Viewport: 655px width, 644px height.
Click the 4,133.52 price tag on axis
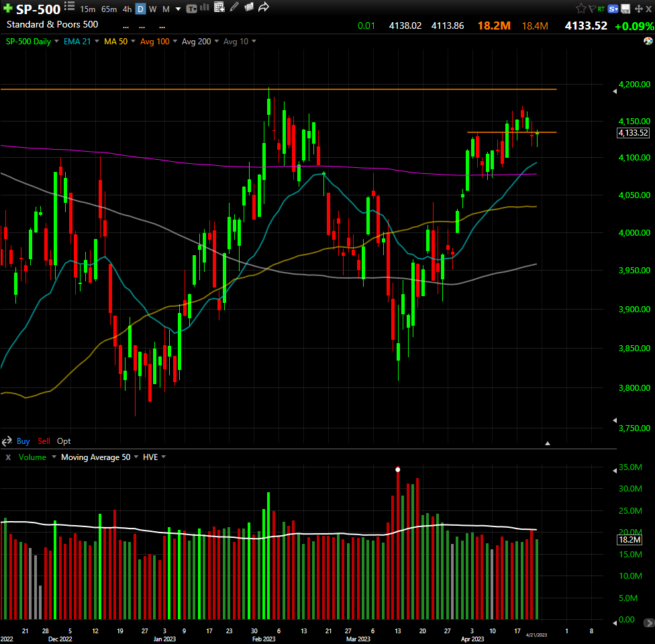coord(634,133)
